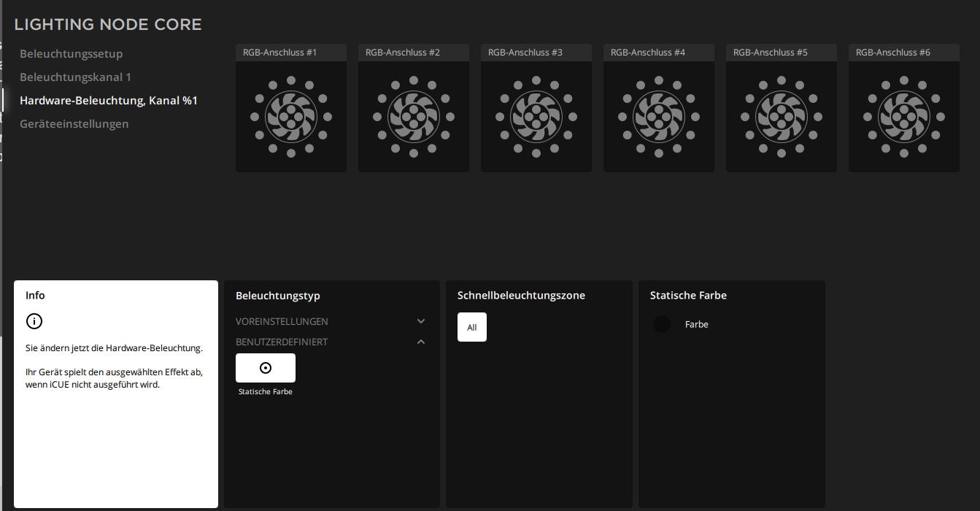Choose the Statische Farbe lighting effect tile
This screenshot has height=511, width=980.
click(266, 368)
